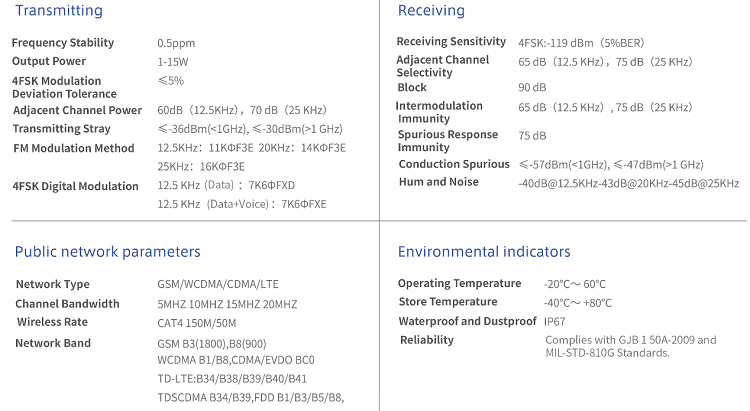Click the Receiving Sensitivity label
This screenshot has height=411, width=750.
[x=451, y=42]
